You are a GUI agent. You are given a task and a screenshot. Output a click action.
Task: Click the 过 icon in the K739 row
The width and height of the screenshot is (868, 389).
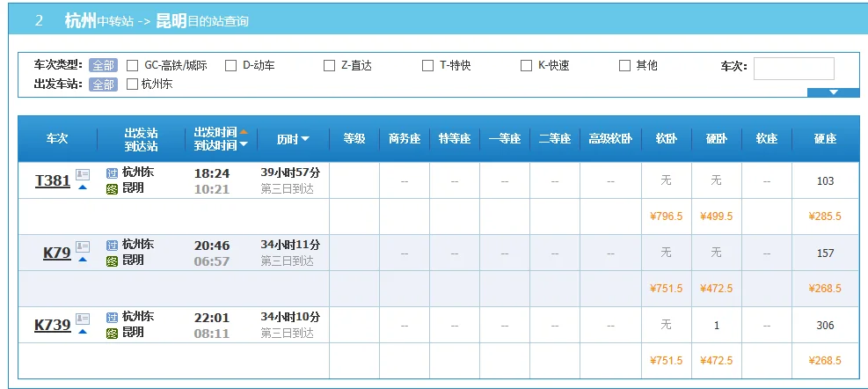pos(112,318)
